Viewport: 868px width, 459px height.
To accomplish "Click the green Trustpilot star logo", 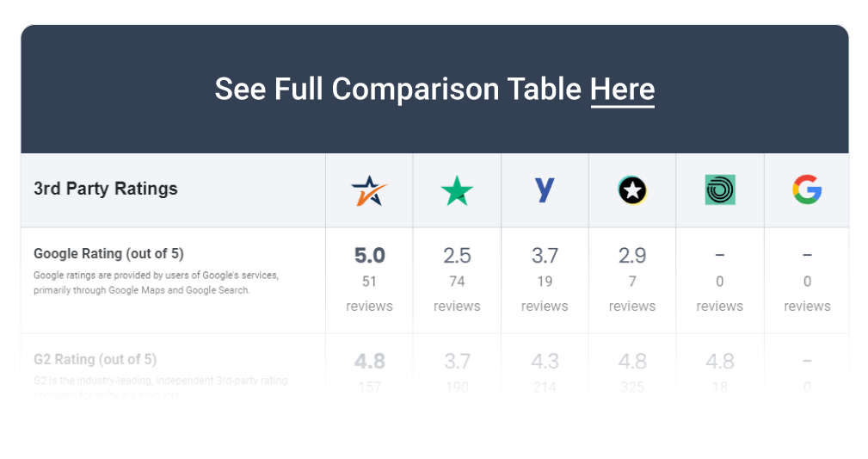I will click(457, 190).
